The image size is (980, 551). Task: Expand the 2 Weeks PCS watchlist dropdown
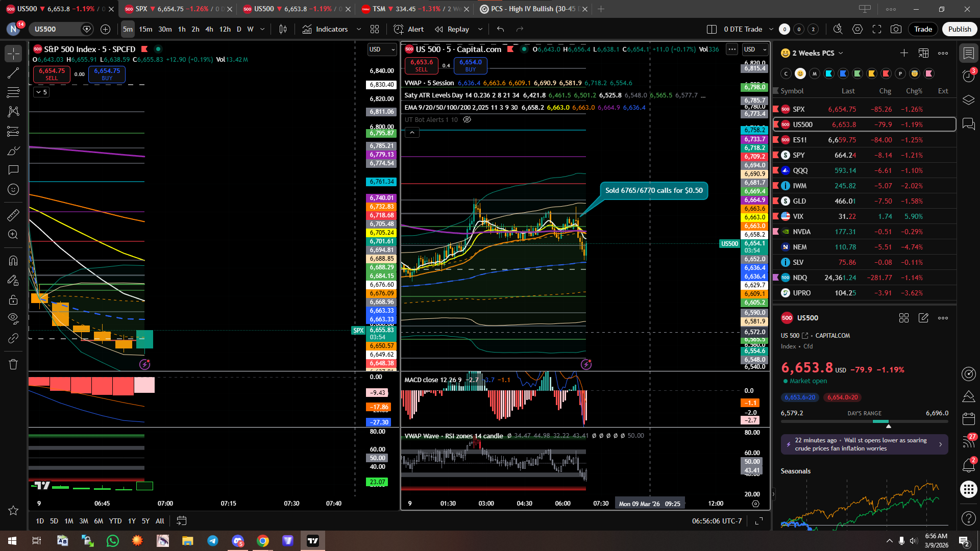coord(841,53)
